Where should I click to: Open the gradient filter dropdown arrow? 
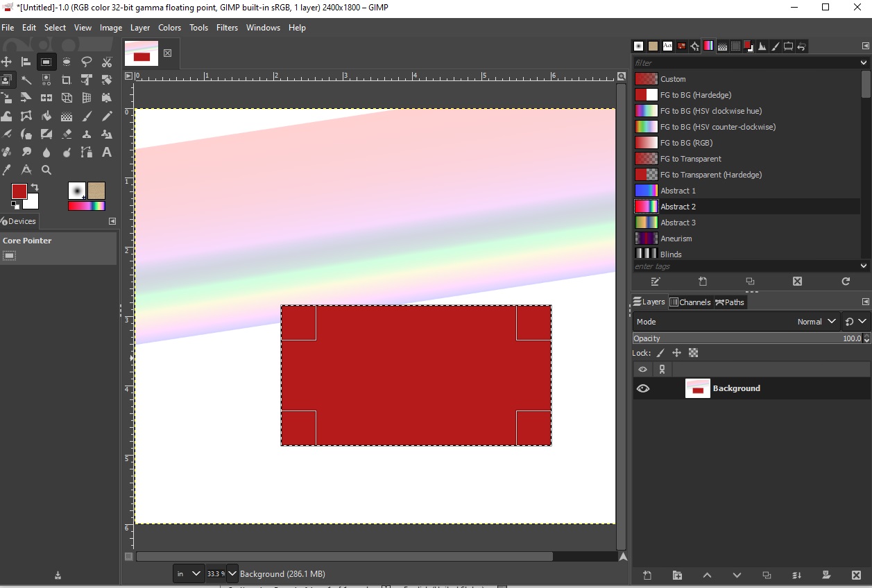pos(864,62)
